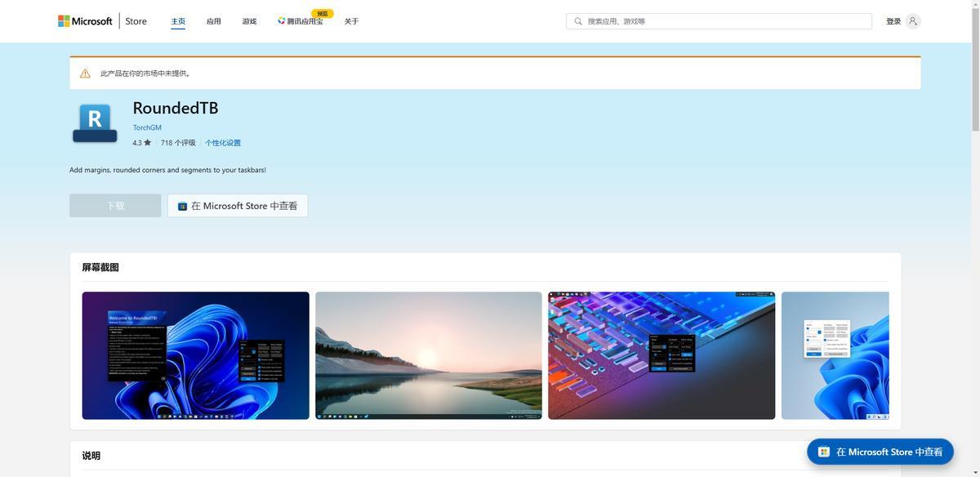Open the lake landscape screenshot thumbnail
Screen dimensions: 980x477
coord(429,355)
